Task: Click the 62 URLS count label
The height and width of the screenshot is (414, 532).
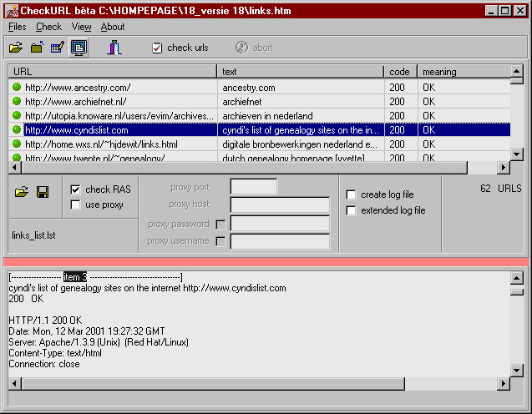Action: pos(501,189)
